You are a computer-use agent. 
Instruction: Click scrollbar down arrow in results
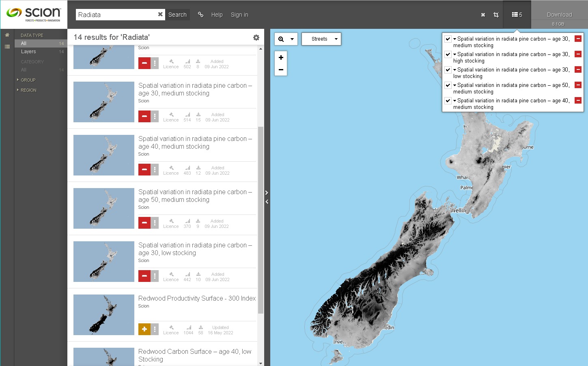261,363
